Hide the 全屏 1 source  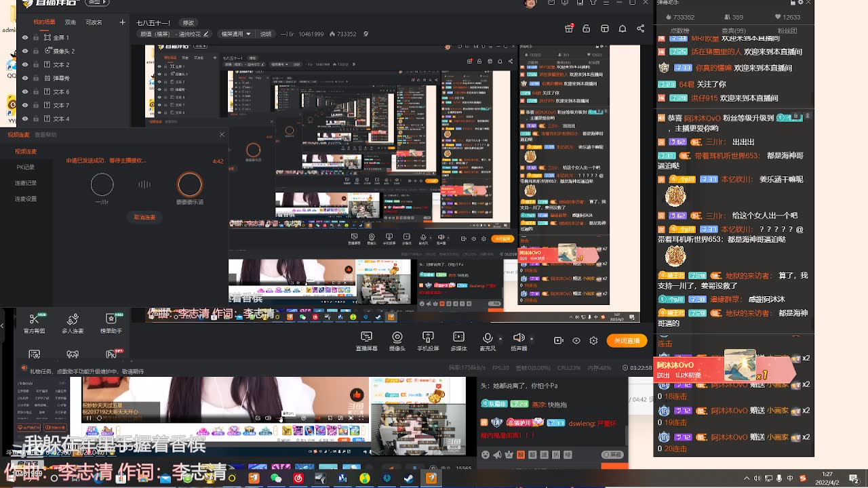click(25, 37)
